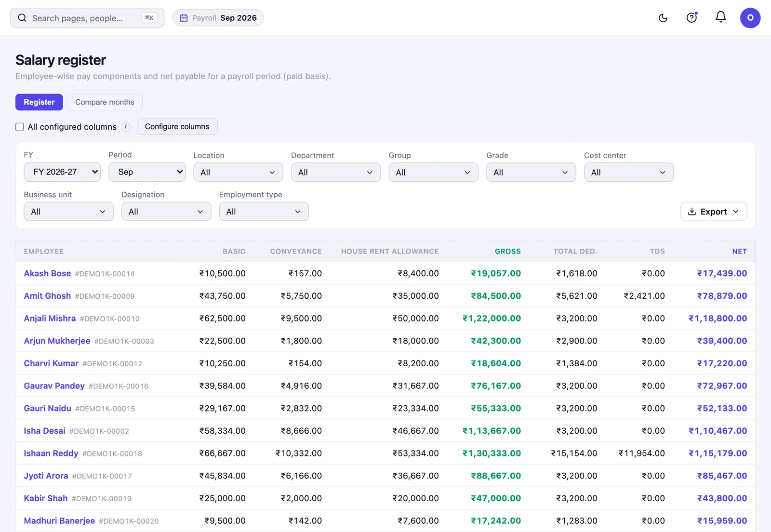Viewport: 771px width, 532px height.
Task: Click the Configure columns button
Action: tap(177, 127)
